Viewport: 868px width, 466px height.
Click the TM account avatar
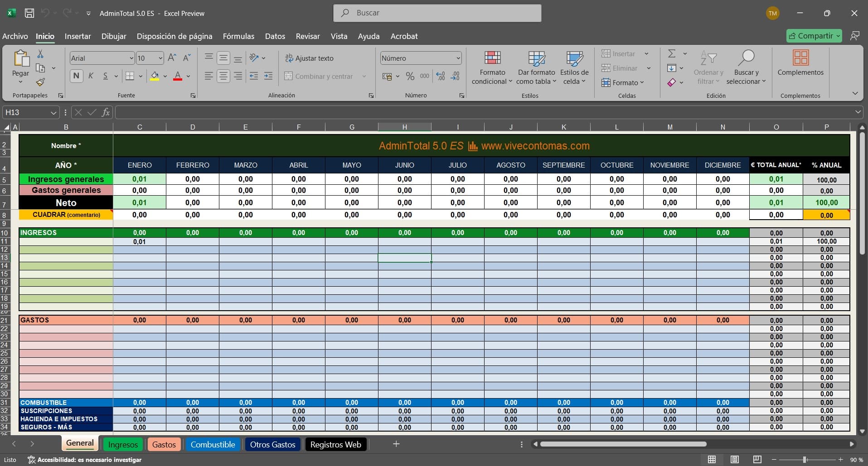click(773, 13)
